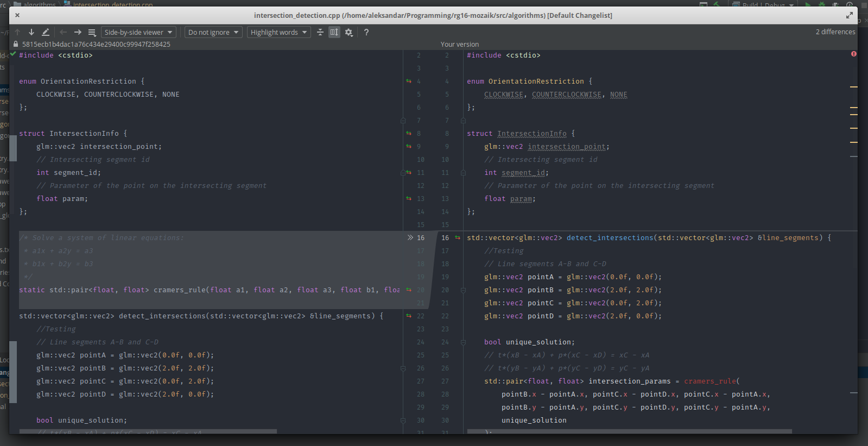
Task: Click '/* Solve a system' comment in left pane
Action: point(102,238)
